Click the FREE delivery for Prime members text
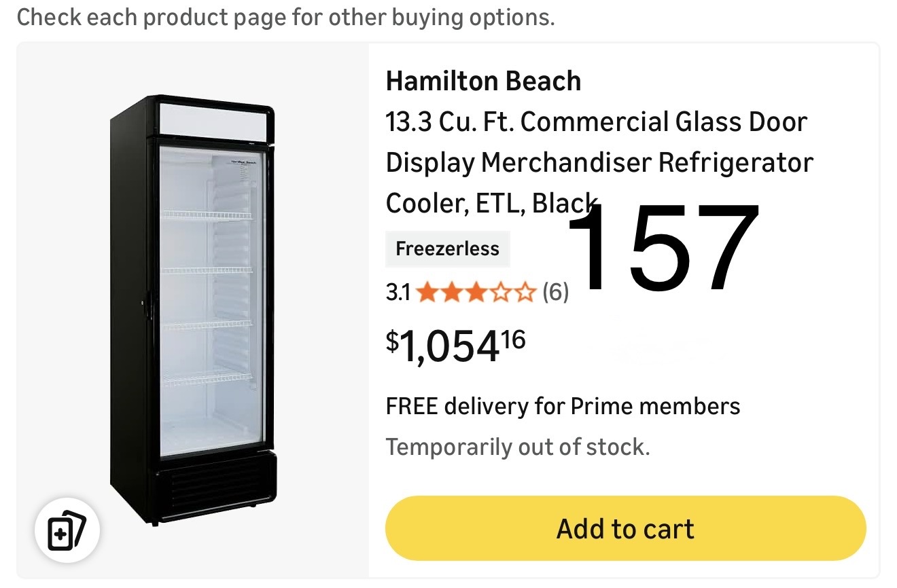The image size is (897, 588). point(563,406)
